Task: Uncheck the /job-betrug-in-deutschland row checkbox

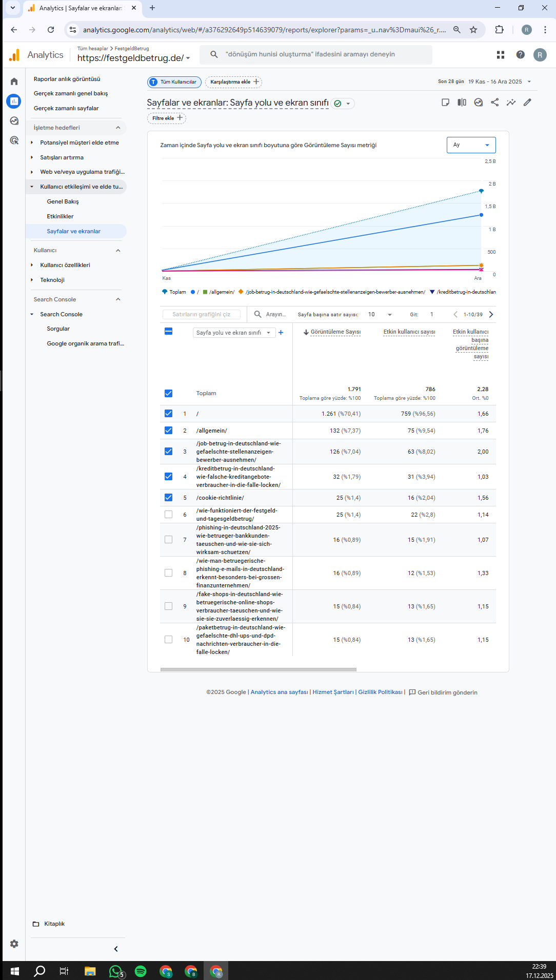Action: [x=168, y=452]
